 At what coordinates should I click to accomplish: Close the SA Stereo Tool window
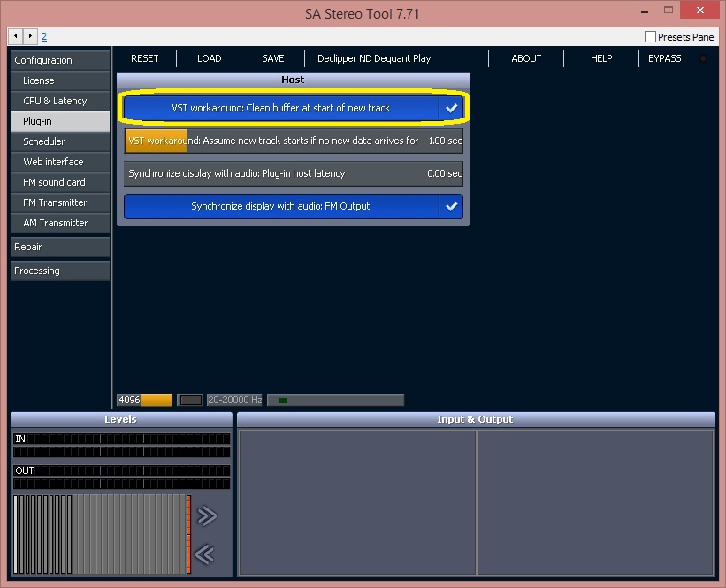(x=700, y=10)
